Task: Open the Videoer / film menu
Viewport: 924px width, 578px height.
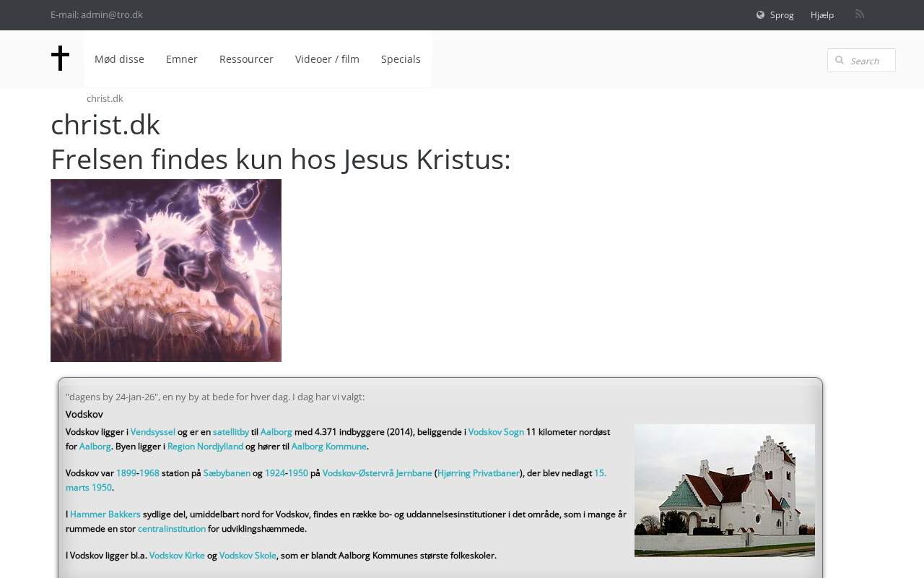Action: click(x=327, y=59)
